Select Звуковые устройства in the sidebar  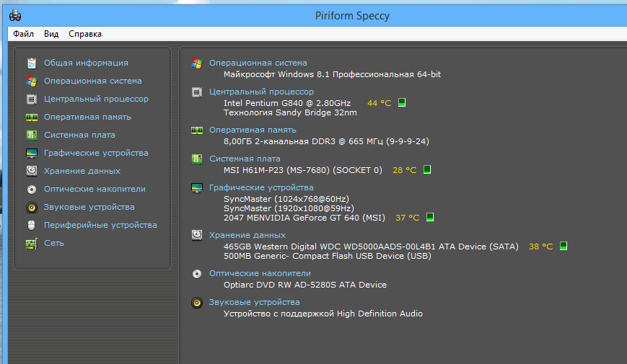click(89, 207)
